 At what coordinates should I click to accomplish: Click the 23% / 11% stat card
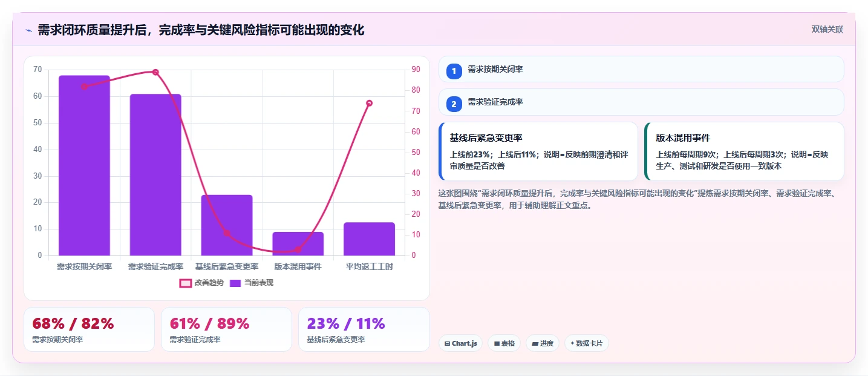[364, 329]
